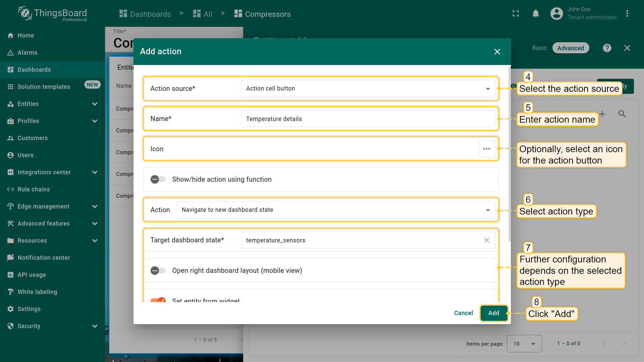Click the dialog vertical scrollbar
Image resolution: width=644 pixels, height=362 pixels.
click(509, 154)
